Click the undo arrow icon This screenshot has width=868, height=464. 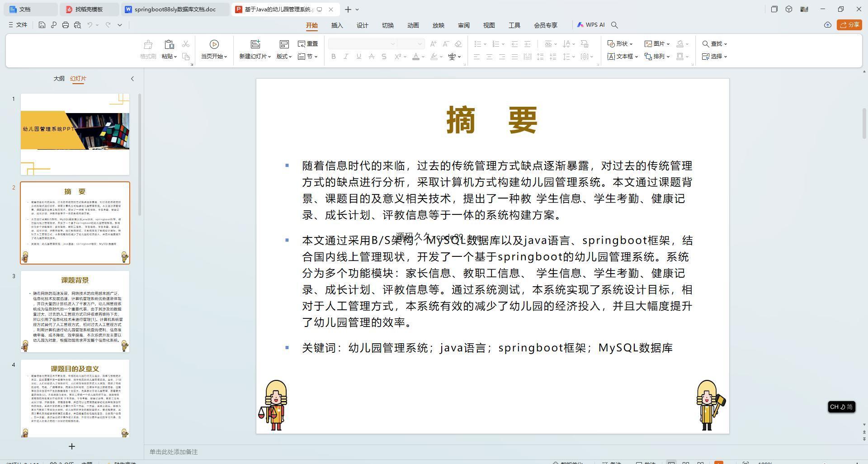[90, 25]
